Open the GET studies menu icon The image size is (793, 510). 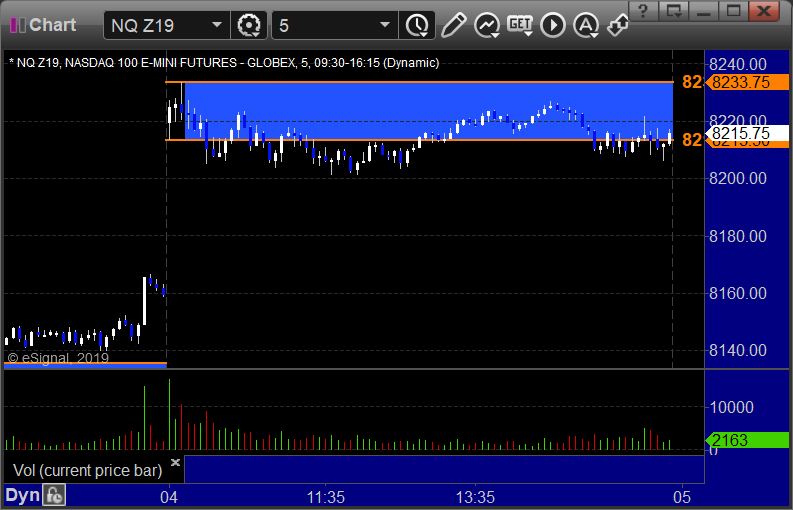520,25
